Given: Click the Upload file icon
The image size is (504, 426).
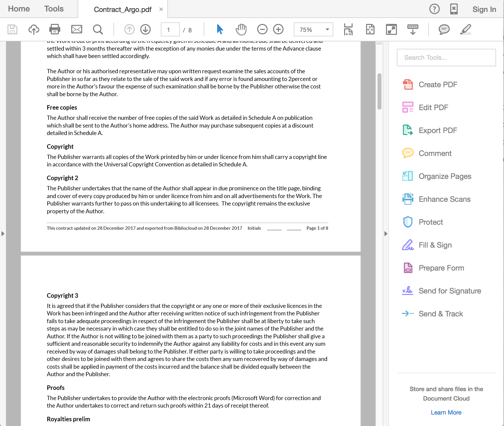Looking at the screenshot, I should pyautogui.click(x=33, y=29).
